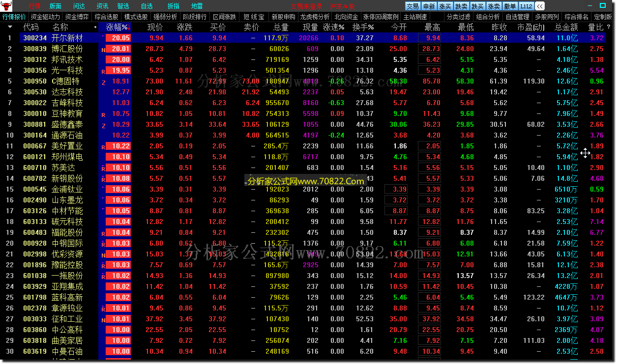Click the red bull logo icon
This screenshot has height=364, width=617.
(x=6, y=6)
